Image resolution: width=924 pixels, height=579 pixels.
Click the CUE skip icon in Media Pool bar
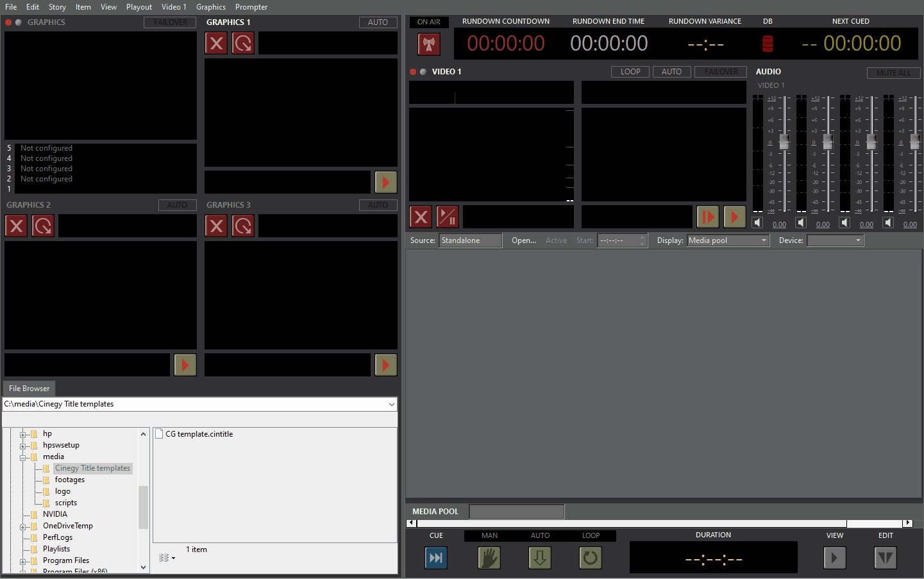click(x=436, y=557)
